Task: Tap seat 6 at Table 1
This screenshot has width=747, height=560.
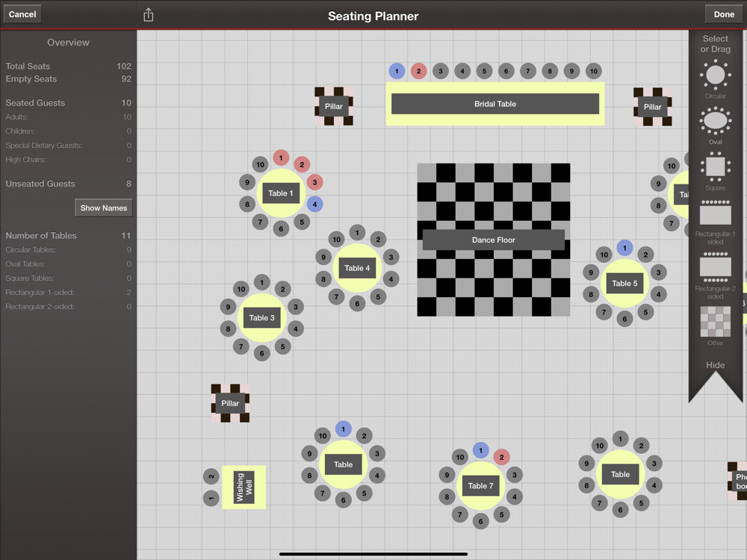Action: tap(281, 228)
